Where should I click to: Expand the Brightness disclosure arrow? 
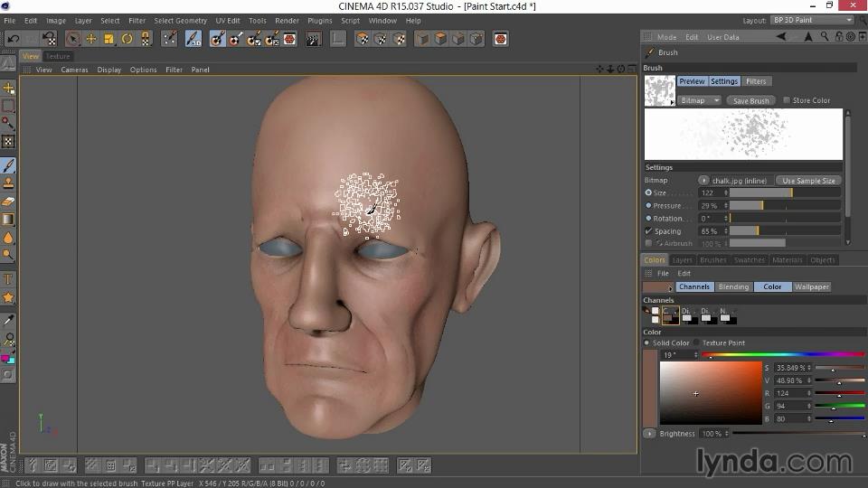tap(649, 434)
